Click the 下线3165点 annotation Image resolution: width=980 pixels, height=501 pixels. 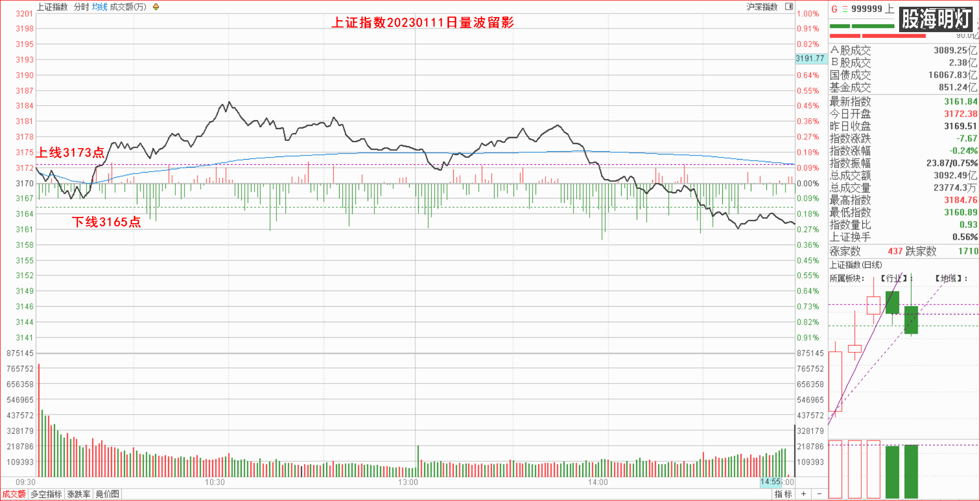[x=106, y=222]
